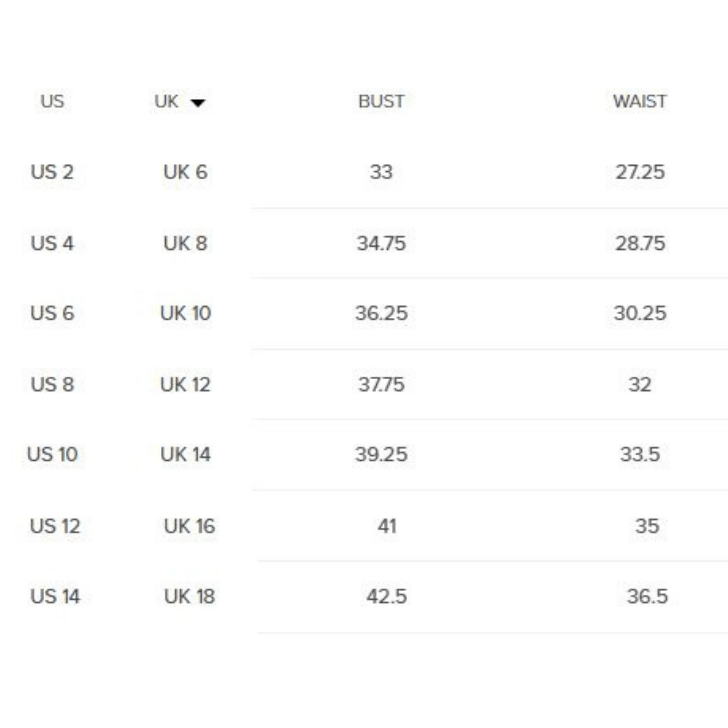Open the UK size dropdown arrow
This screenshot has height=728, width=728.
198,103
